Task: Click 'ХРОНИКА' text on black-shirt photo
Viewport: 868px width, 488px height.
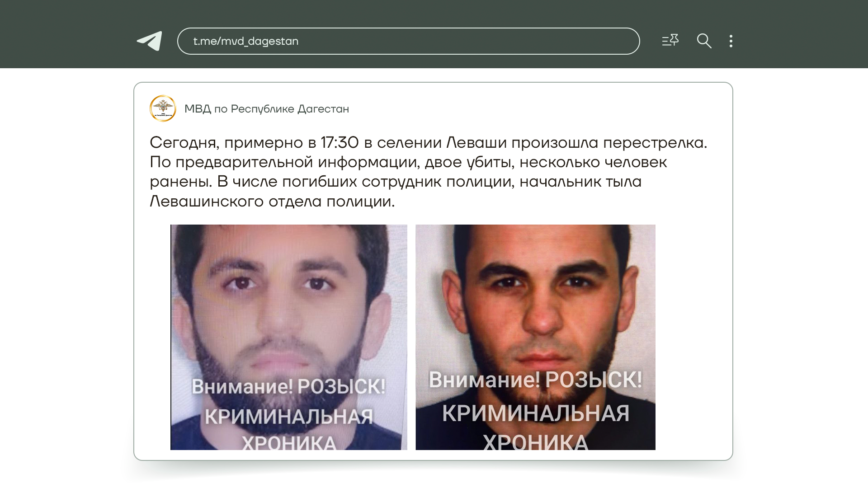Action: [535, 441]
